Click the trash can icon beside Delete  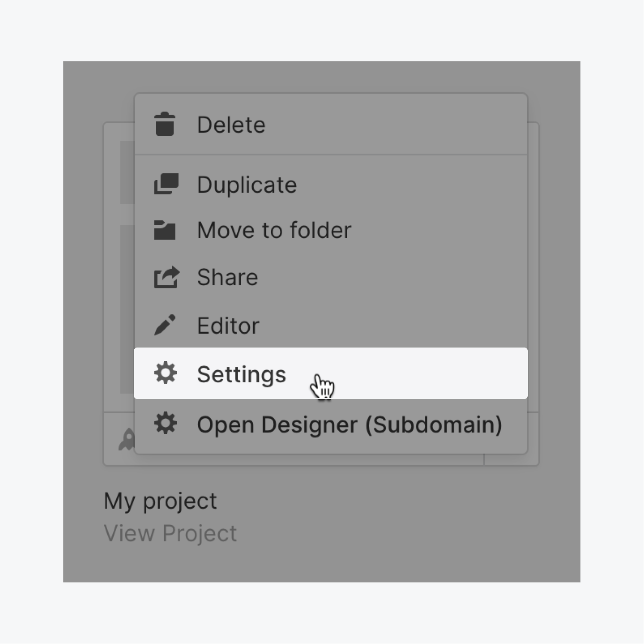165,124
